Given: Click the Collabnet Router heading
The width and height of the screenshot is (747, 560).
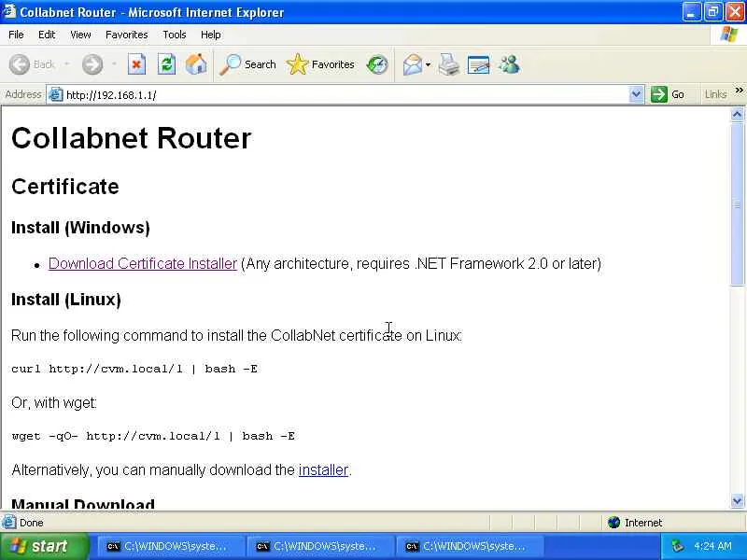Looking at the screenshot, I should tap(131, 138).
